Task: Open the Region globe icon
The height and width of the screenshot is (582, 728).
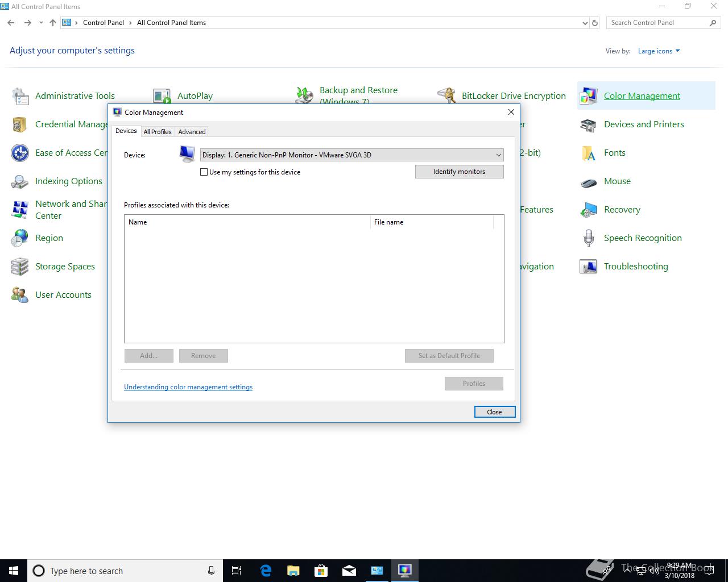Action: tap(20, 238)
